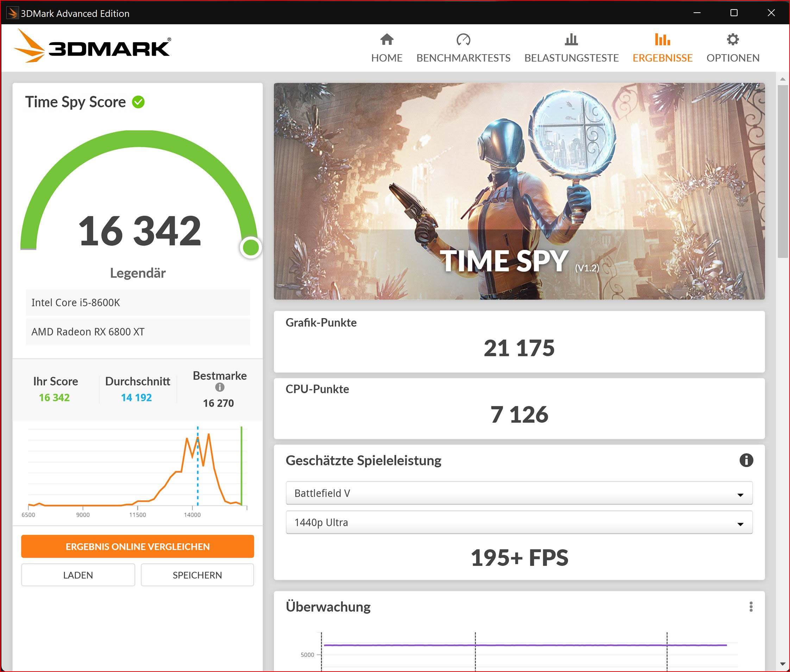The height and width of the screenshot is (672, 790).
Task: Open the info icon near Geschätzte Spieleleistung
Action: pyautogui.click(x=746, y=460)
